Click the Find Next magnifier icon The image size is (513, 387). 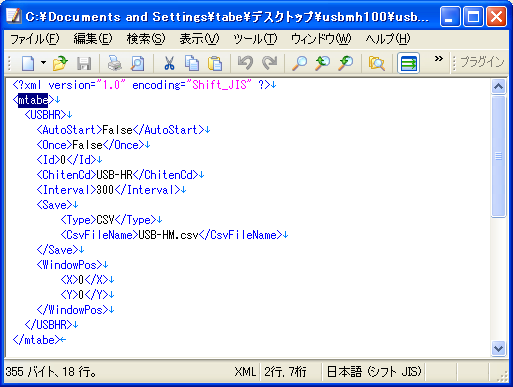click(346, 63)
